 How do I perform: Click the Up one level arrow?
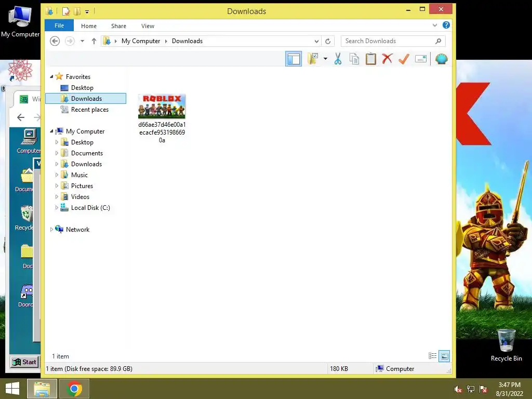tap(94, 41)
